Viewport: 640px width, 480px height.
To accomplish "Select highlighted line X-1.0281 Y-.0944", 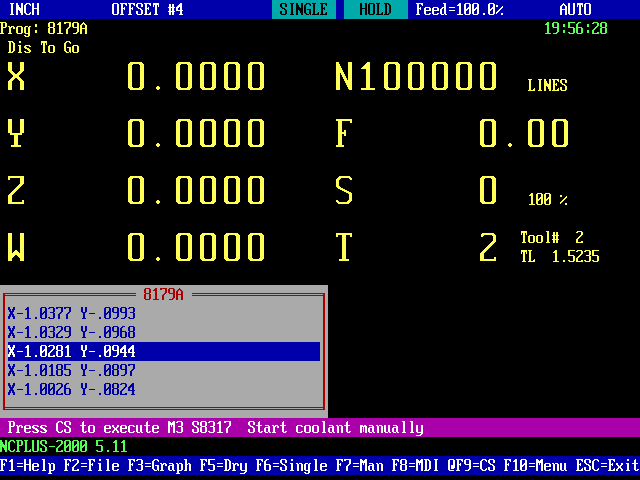I will coord(164,351).
